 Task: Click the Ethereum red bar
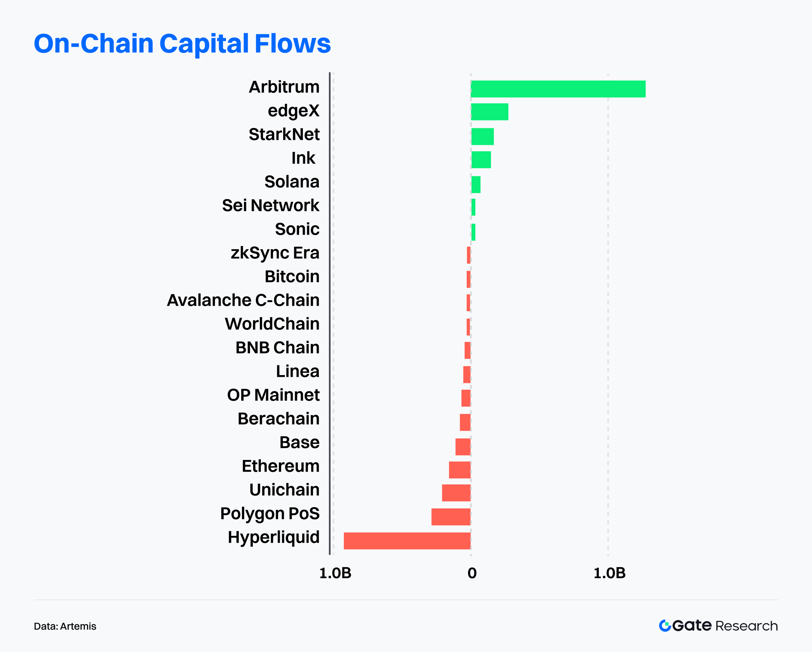click(459, 470)
